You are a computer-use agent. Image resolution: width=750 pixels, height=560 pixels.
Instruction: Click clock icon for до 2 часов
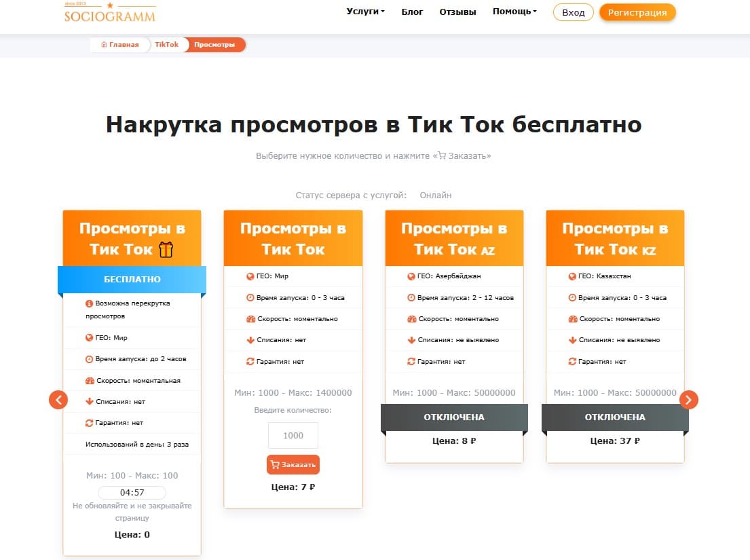coord(89,359)
